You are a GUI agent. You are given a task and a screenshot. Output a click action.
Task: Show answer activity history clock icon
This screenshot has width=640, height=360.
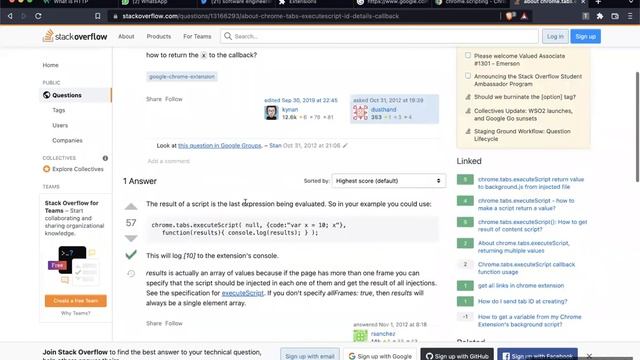[x=131, y=273]
